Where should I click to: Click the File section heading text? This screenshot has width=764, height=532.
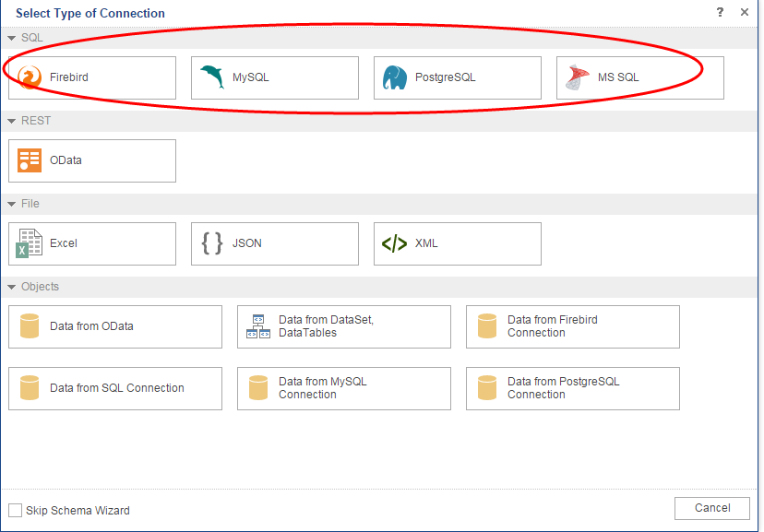point(30,204)
